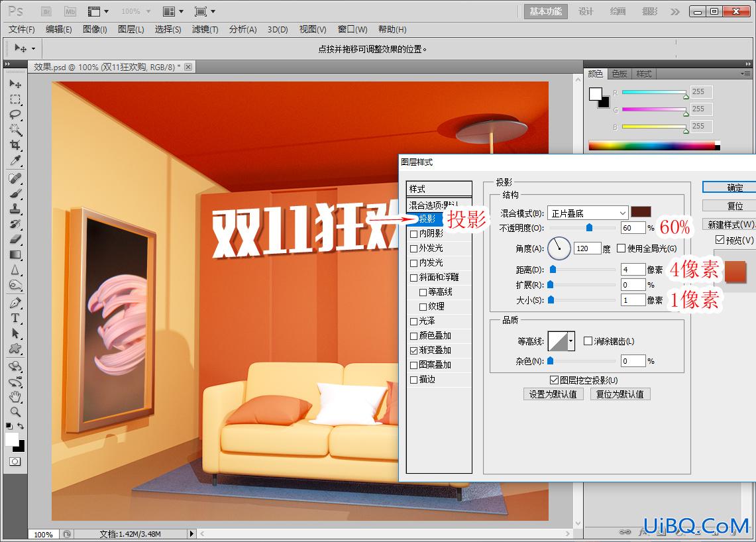This screenshot has height=542, width=756.
Task: Select the Move tool in toolbox
Action: [15, 84]
